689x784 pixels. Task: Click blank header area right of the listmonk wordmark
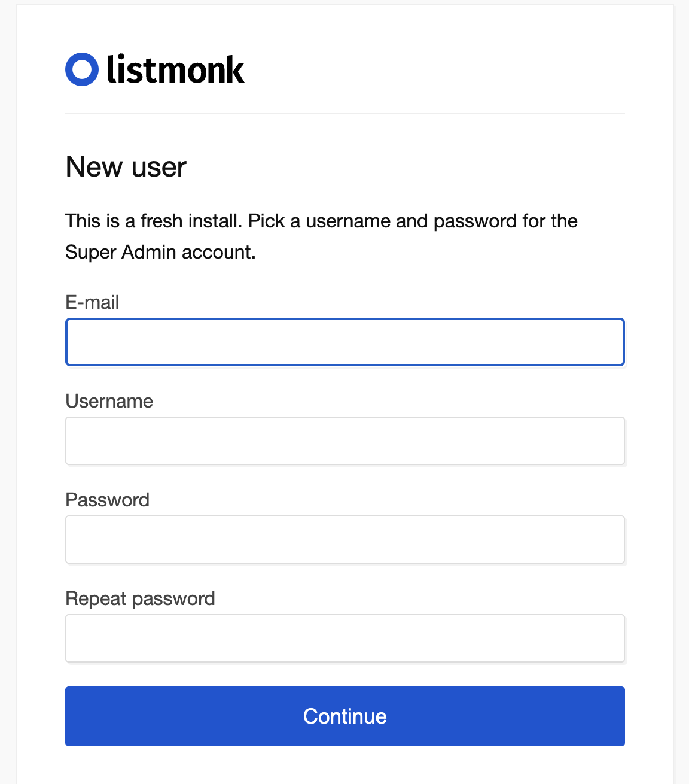tap(449, 69)
